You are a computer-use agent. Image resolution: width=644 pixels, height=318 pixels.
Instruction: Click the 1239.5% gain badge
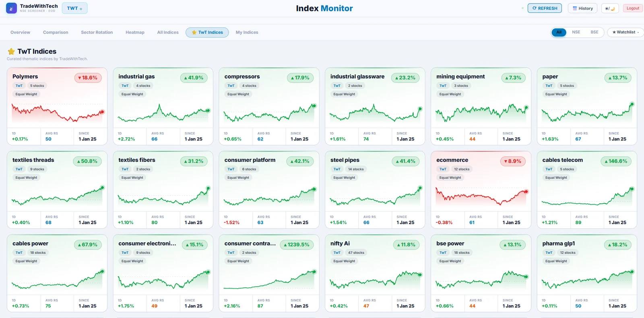pyautogui.click(x=297, y=245)
